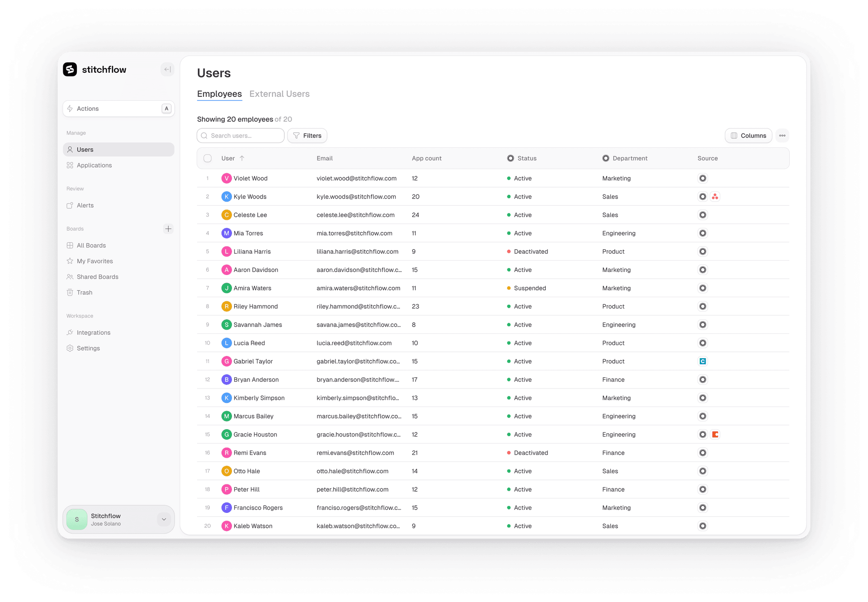
Task: Check the select-all checkbox in the table header
Action: (x=208, y=158)
